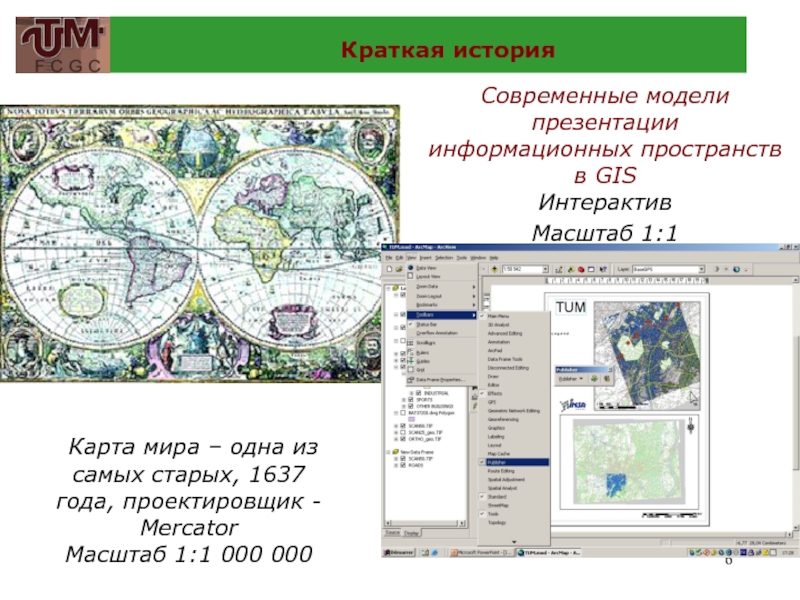Click the Windows Start button
The width and height of the screenshot is (800, 600).
point(398,553)
